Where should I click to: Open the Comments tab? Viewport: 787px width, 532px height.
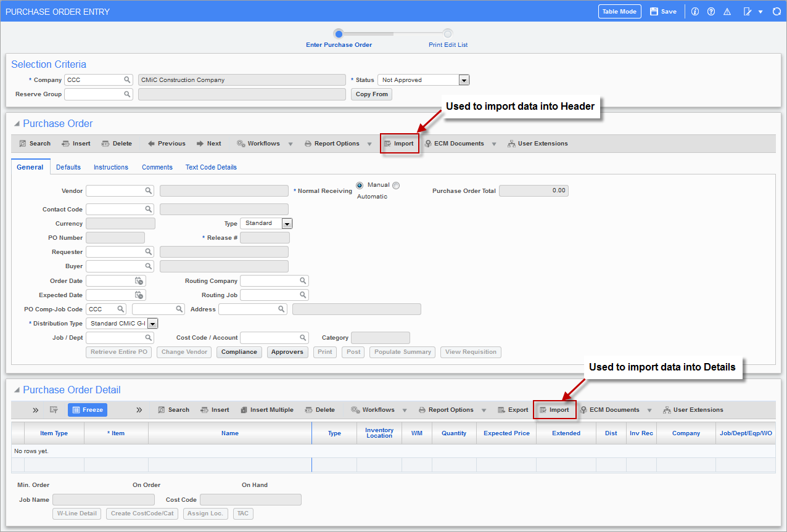coord(157,166)
